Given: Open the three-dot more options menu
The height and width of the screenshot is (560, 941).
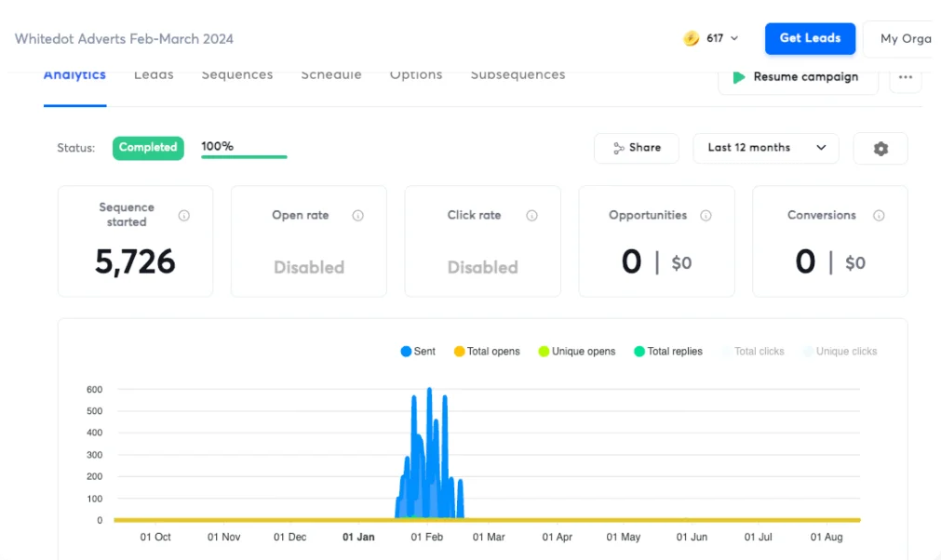Looking at the screenshot, I should (905, 77).
